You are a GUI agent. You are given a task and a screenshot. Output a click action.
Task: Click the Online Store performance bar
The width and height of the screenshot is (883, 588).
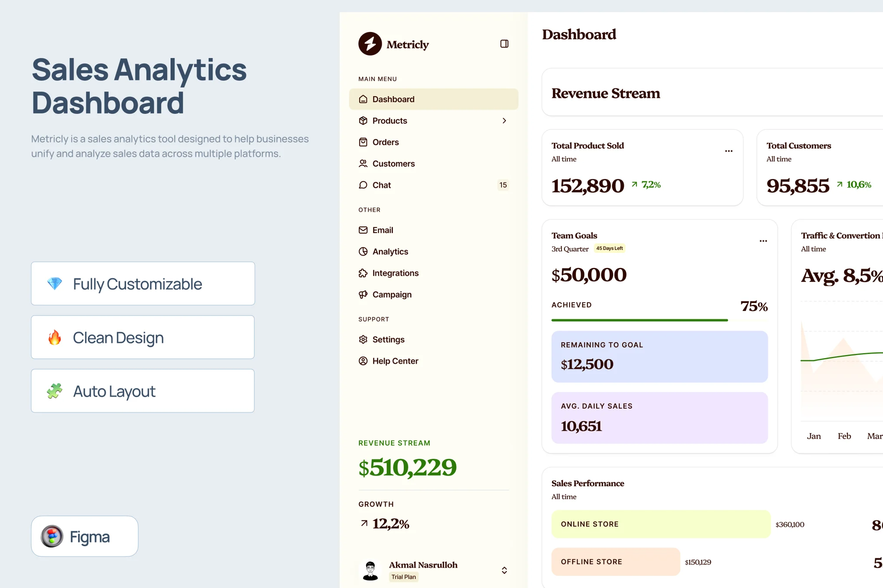point(661,524)
